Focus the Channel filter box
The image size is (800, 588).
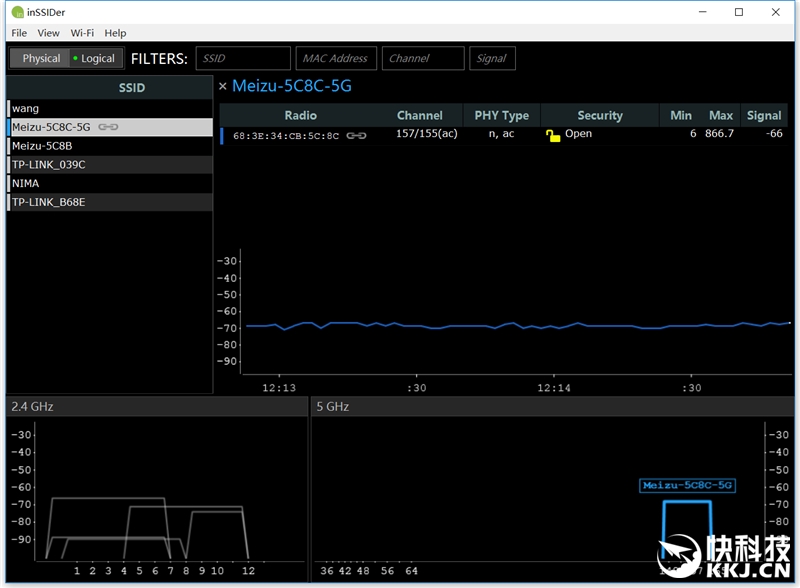[x=422, y=58]
